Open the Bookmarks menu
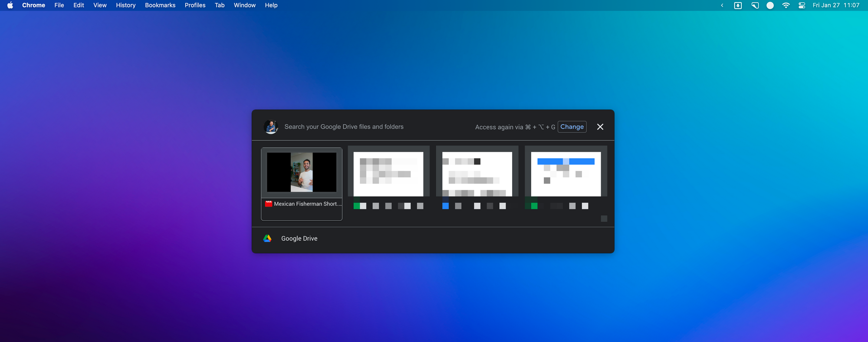 160,5
